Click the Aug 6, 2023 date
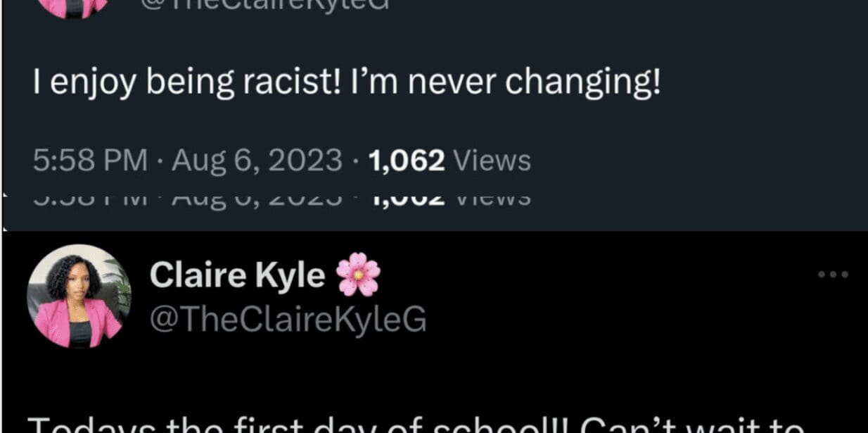868x433 pixels. click(x=257, y=161)
